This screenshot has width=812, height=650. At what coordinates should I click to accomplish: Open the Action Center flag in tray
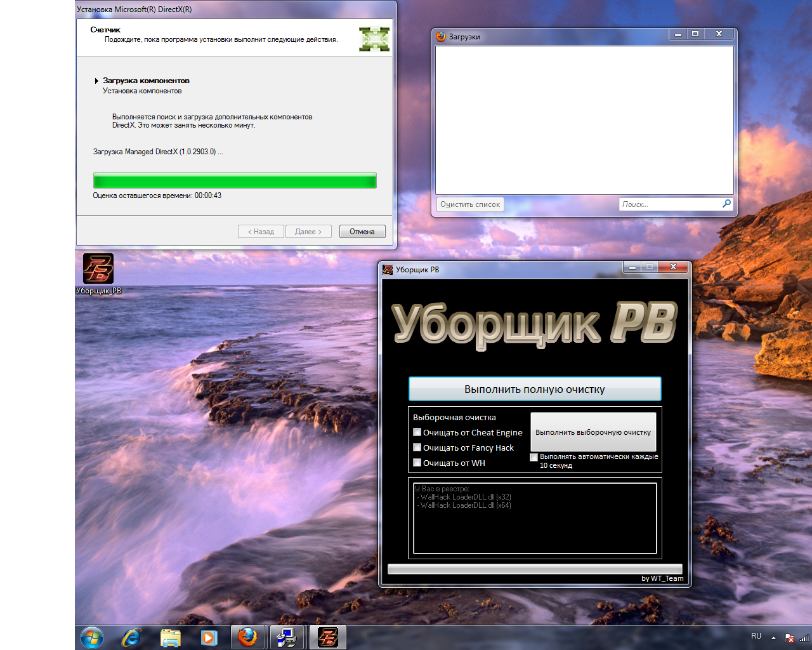pyautogui.click(x=789, y=637)
